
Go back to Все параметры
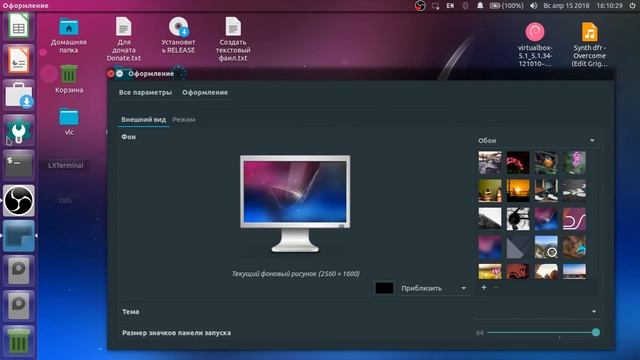coord(145,93)
